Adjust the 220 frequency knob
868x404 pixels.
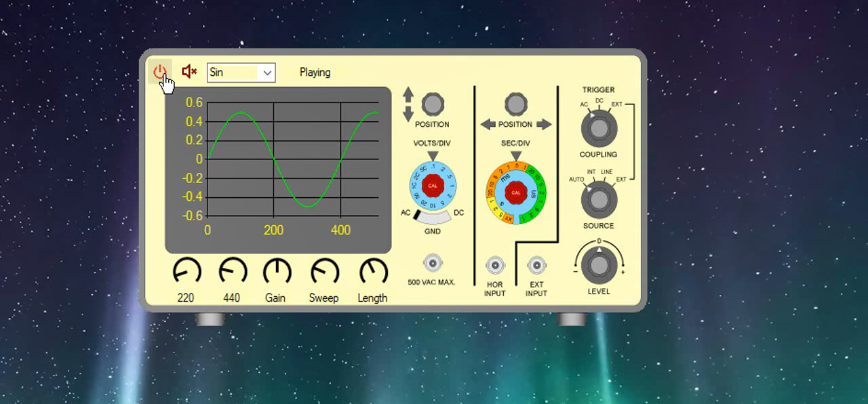(186, 271)
